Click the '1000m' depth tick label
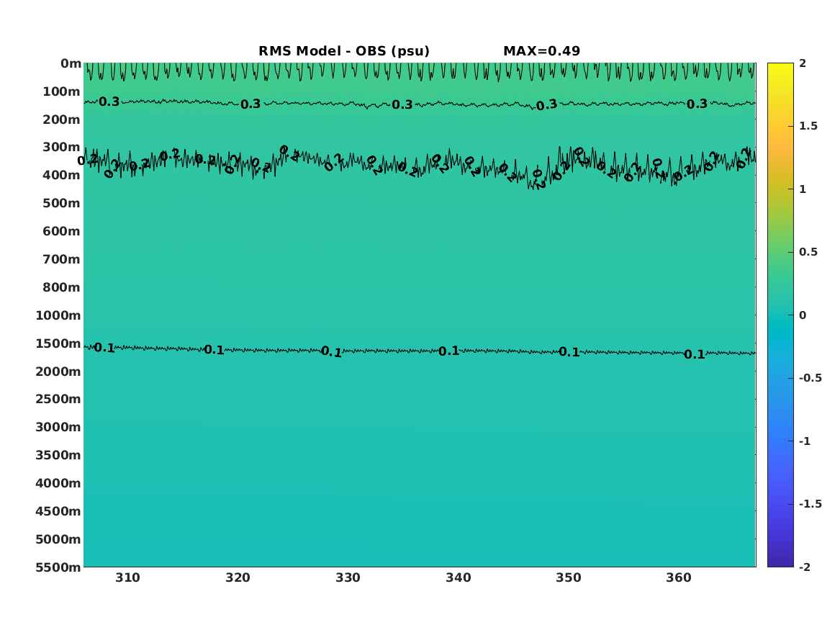840x630 pixels. pos(58,315)
